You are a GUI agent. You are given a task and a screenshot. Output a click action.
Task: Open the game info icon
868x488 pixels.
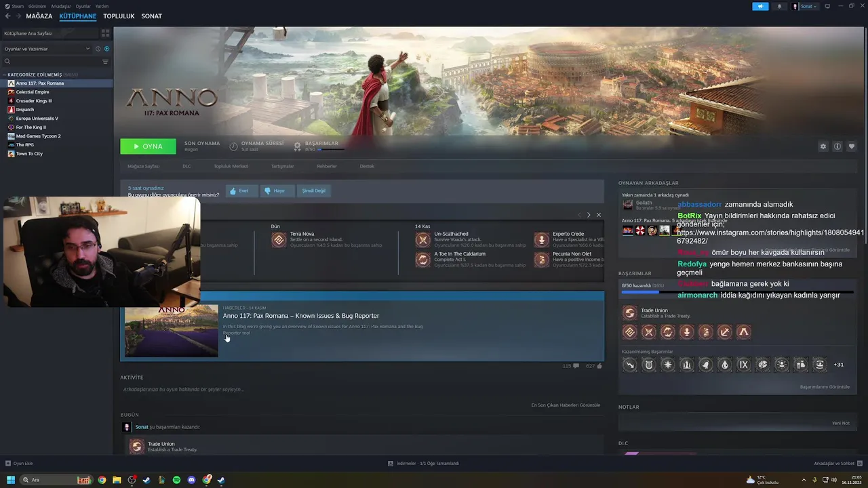[837, 146]
